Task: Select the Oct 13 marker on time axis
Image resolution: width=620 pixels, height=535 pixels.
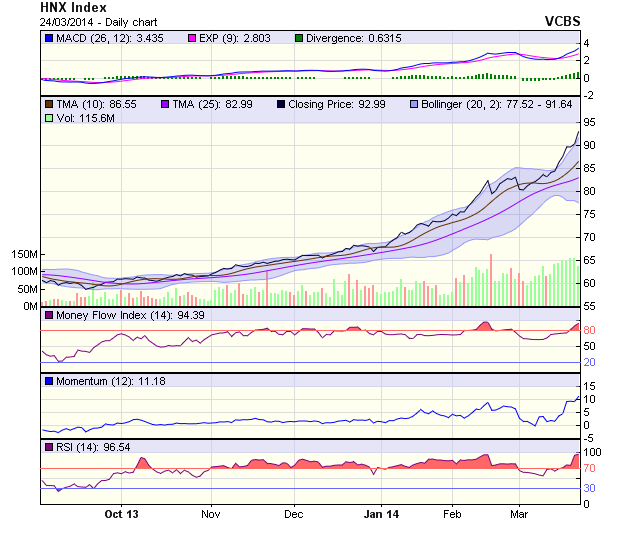Action: click(121, 514)
